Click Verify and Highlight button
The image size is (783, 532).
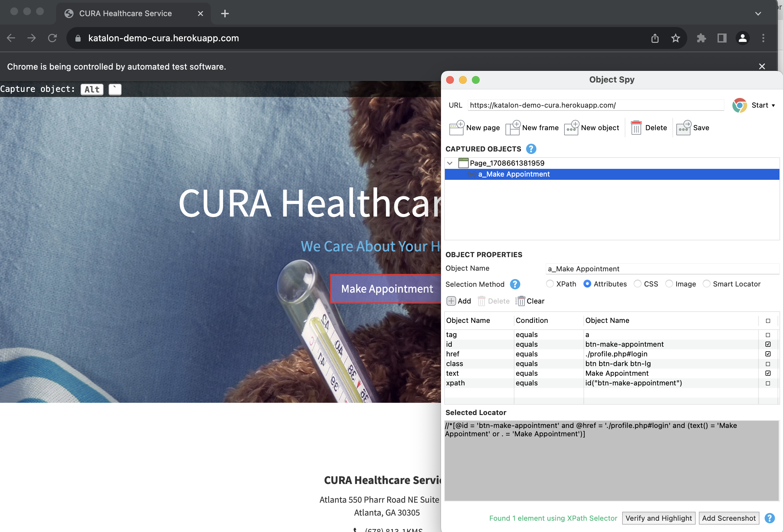(658, 518)
